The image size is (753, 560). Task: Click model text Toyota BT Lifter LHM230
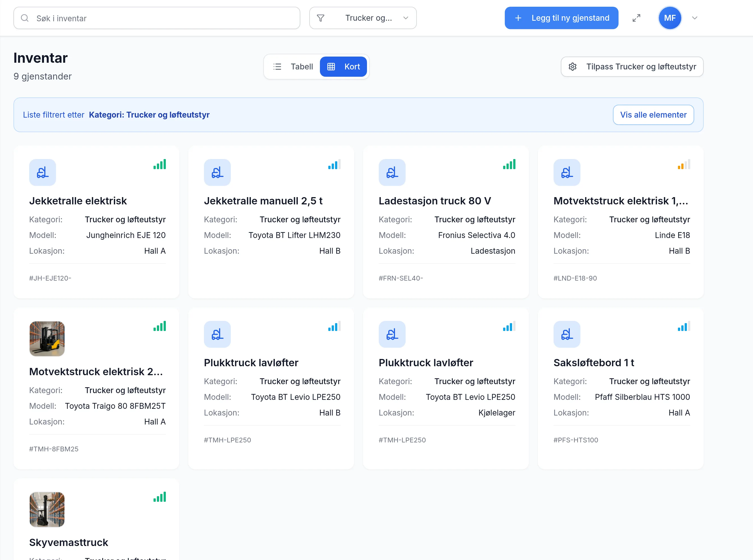tap(294, 235)
